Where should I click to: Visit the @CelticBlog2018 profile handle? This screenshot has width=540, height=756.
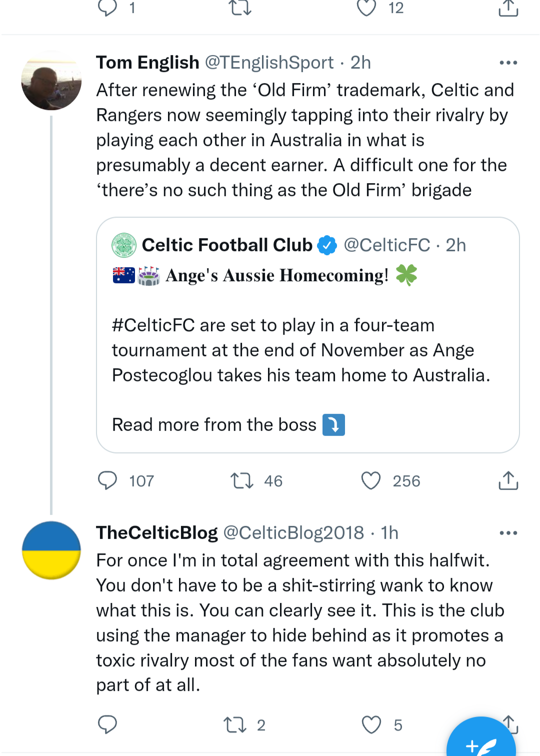(293, 533)
